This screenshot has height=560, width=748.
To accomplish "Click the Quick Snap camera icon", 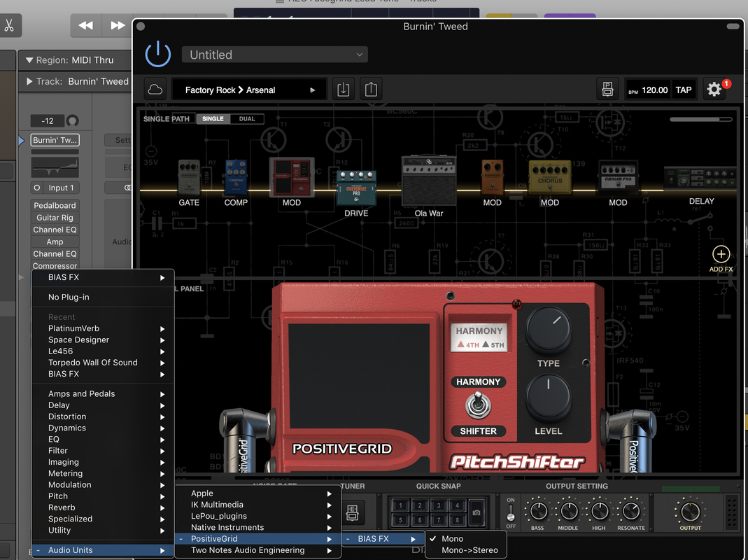I will point(476,512).
